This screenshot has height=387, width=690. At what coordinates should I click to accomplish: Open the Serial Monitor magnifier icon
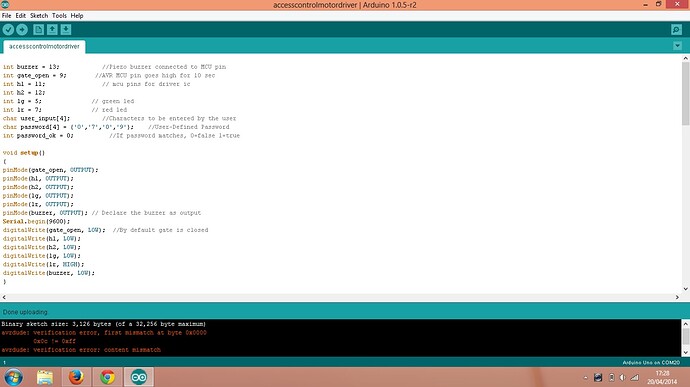coord(676,29)
